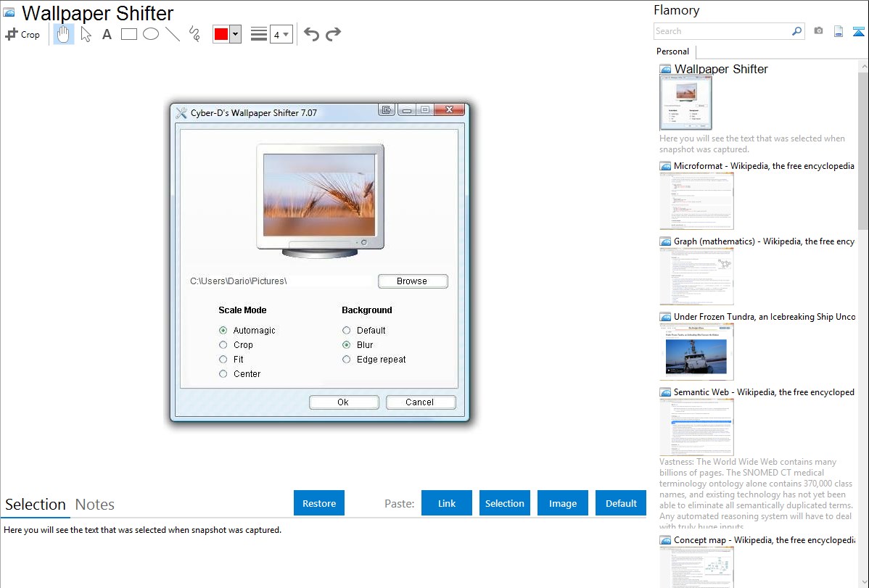The height and width of the screenshot is (588, 869).
Task: Click the icon beside Microformat snapshot title
Action: pos(665,166)
